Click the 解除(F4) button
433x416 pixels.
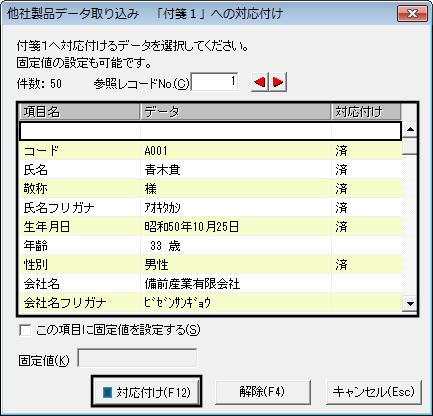coord(263,392)
